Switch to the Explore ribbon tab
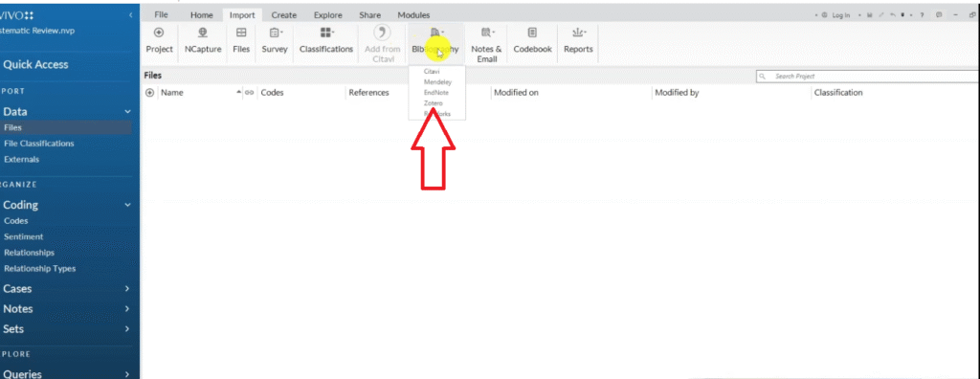 tap(327, 15)
